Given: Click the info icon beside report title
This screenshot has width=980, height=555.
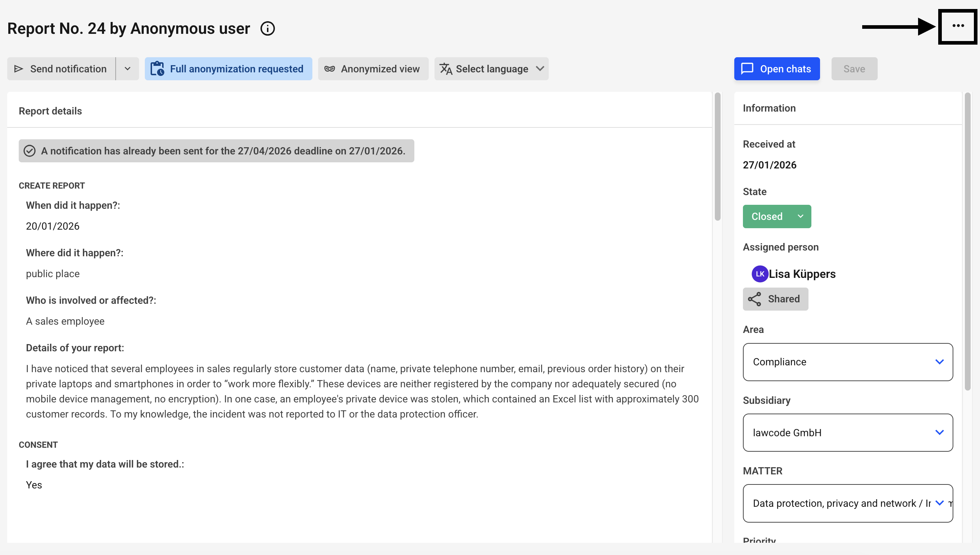Looking at the screenshot, I should (267, 28).
